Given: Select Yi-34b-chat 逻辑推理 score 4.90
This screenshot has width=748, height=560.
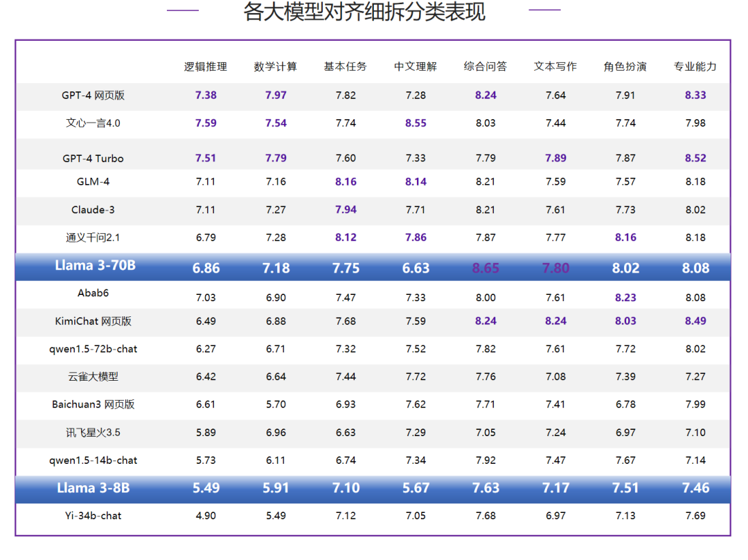Looking at the screenshot, I should [206, 516].
